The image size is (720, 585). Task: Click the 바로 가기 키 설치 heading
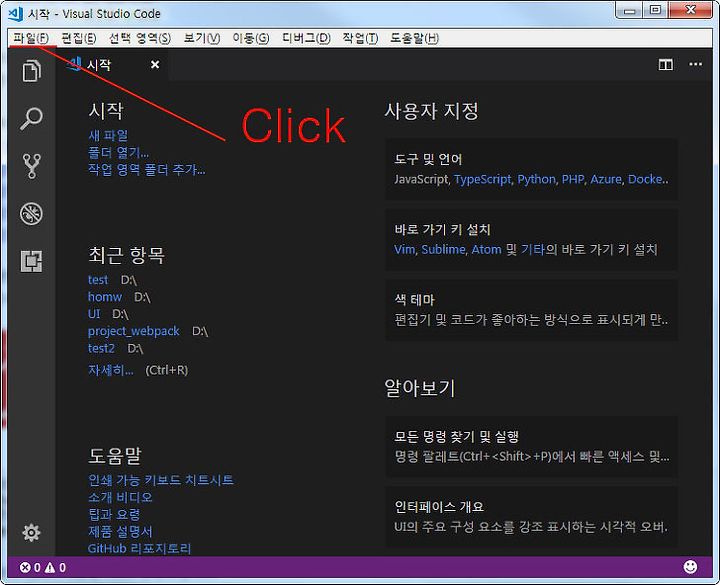click(442, 230)
